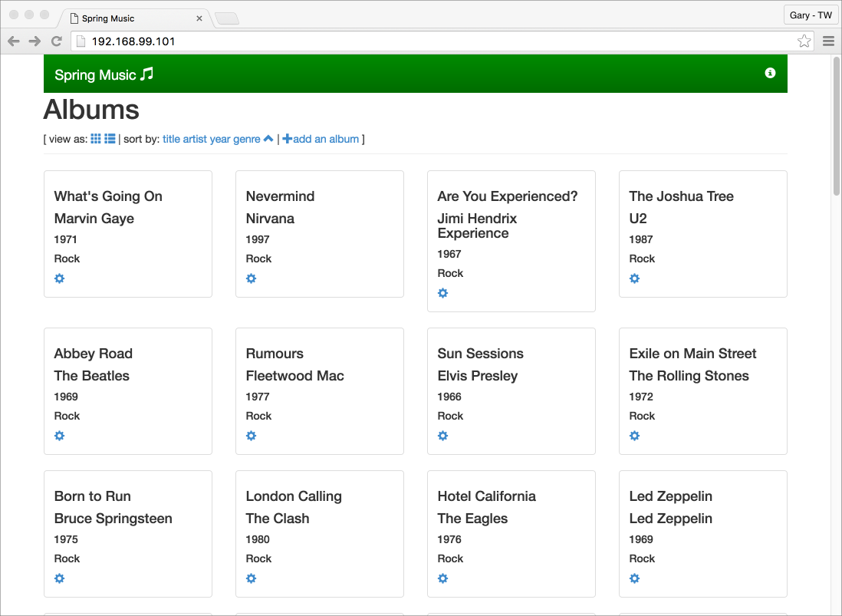Open gear menu for What's Going On
This screenshot has height=616, width=842.
click(59, 278)
